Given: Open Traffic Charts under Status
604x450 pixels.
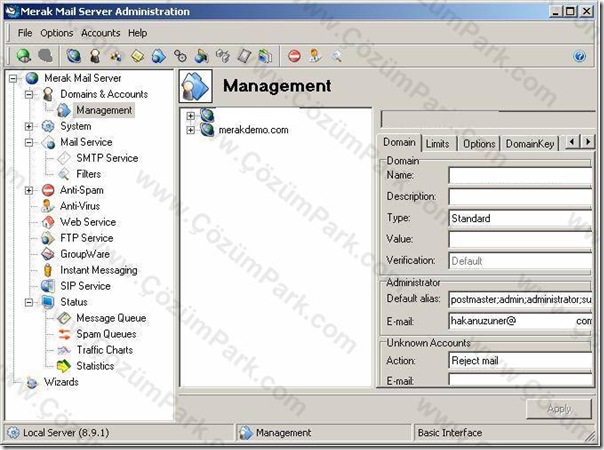Looking at the screenshot, I should point(105,350).
